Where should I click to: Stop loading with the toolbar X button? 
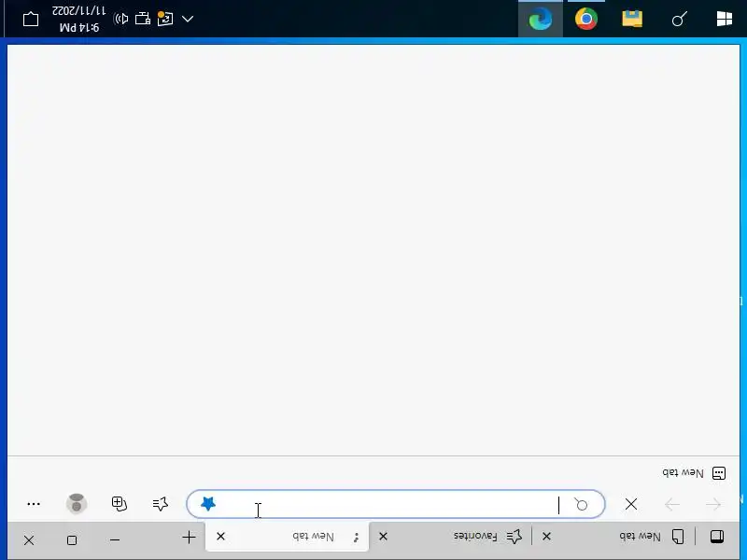(631, 504)
